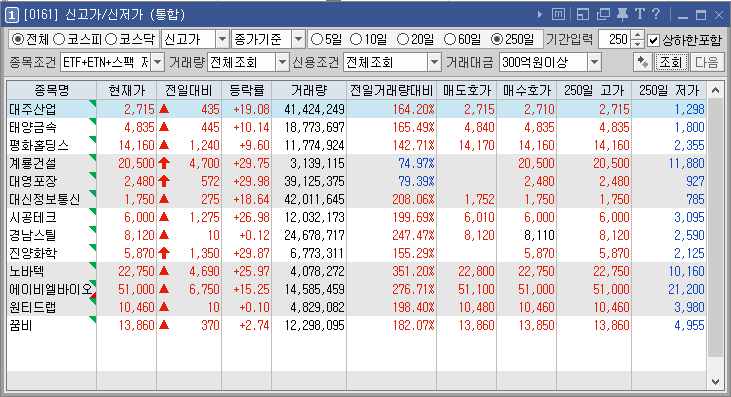This screenshot has height=397, width=731.
Task: Choose the 10일 period radio button
Action: [x=356, y=40]
